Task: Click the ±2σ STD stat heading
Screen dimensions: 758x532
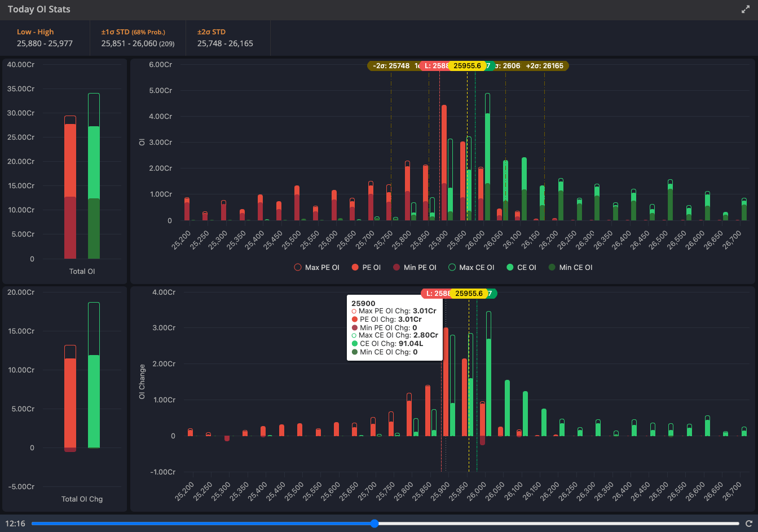Action: [211, 32]
